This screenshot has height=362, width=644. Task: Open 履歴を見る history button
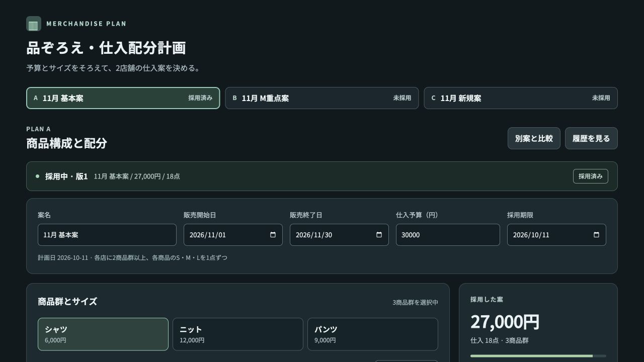pos(591,138)
